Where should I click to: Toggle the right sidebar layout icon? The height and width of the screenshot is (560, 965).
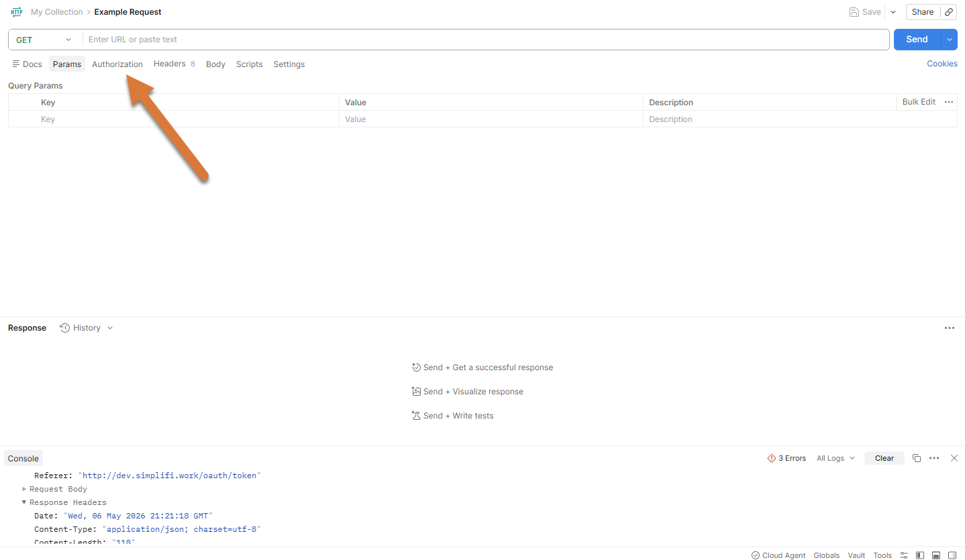click(952, 555)
